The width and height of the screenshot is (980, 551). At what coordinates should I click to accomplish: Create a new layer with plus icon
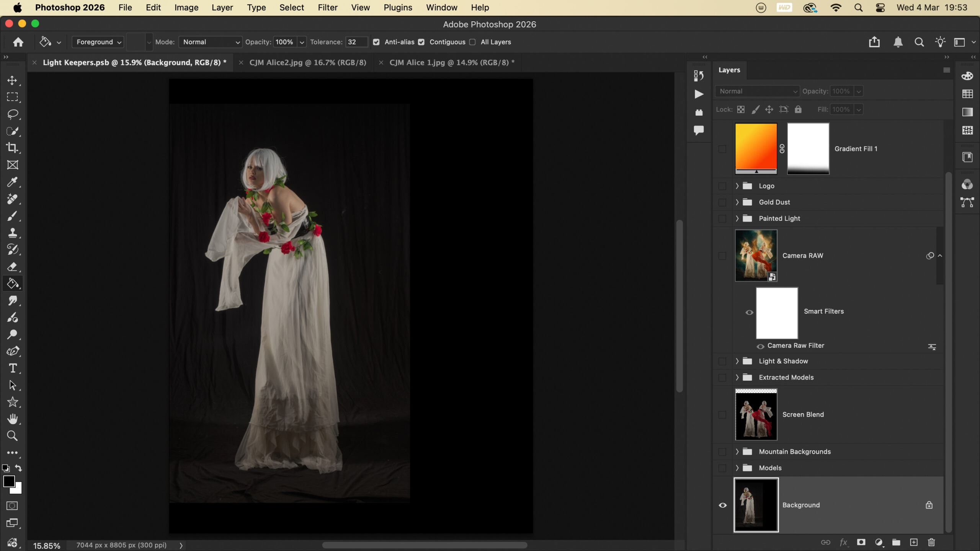point(914,542)
